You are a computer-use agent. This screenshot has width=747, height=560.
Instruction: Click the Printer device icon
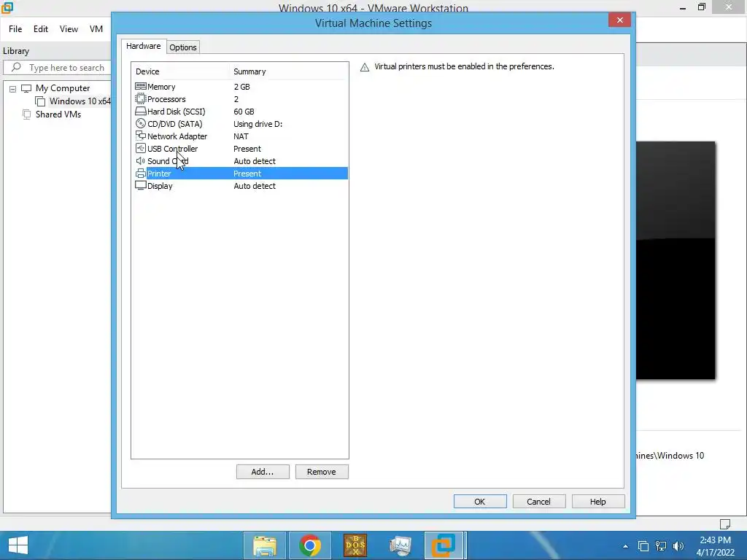click(x=141, y=174)
